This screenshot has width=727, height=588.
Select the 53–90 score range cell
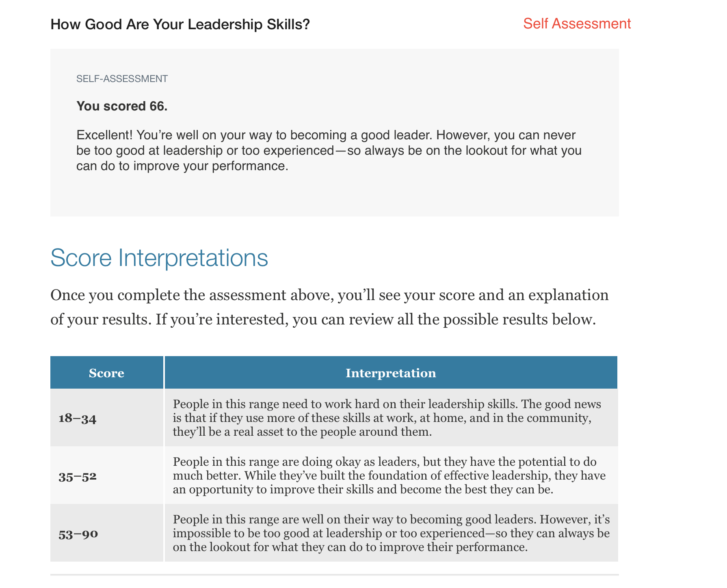click(106, 533)
